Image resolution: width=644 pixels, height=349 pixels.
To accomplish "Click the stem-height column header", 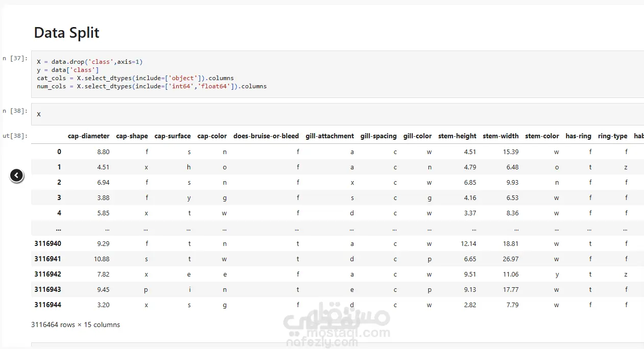I will point(457,136).
